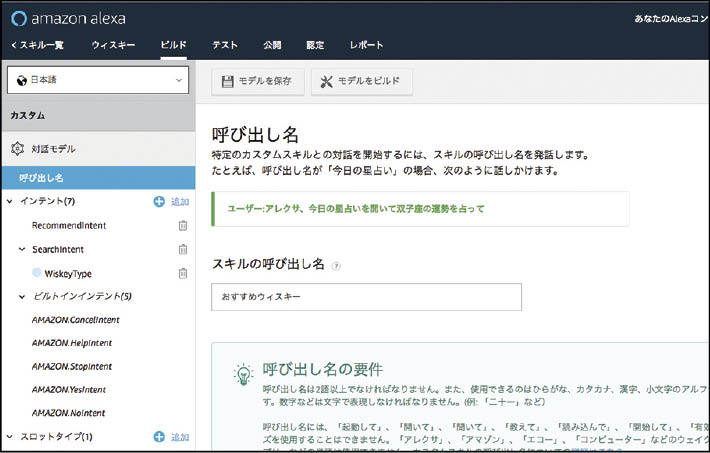Collapse the インテント(7) section
This screenshot has height=453, width=710.
click(x=10, y=201)
